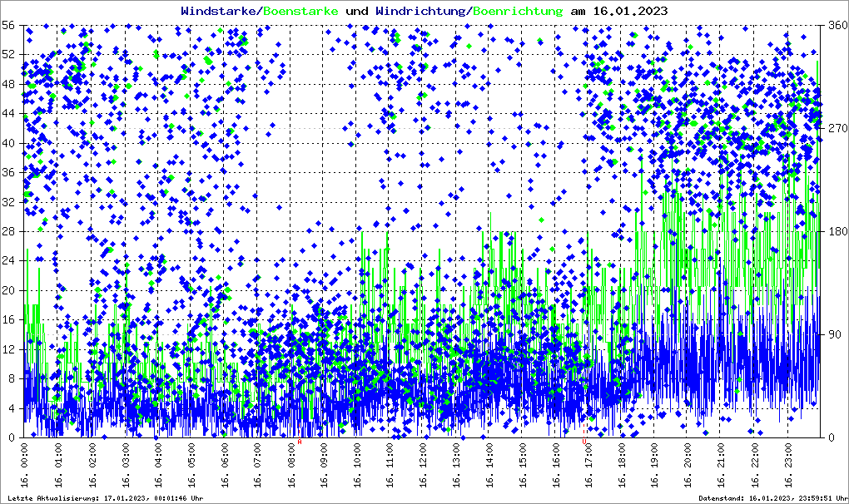
Task: Click the green 'Boenrichtung' title label
Action: pyautogui.click(x=518, y=12)
